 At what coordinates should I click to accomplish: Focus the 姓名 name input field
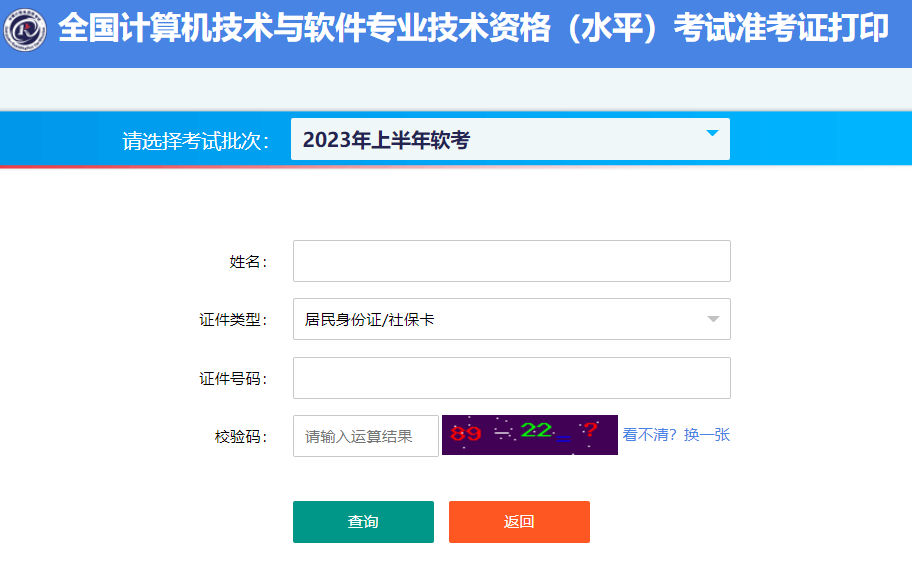(x=512, y=261)
